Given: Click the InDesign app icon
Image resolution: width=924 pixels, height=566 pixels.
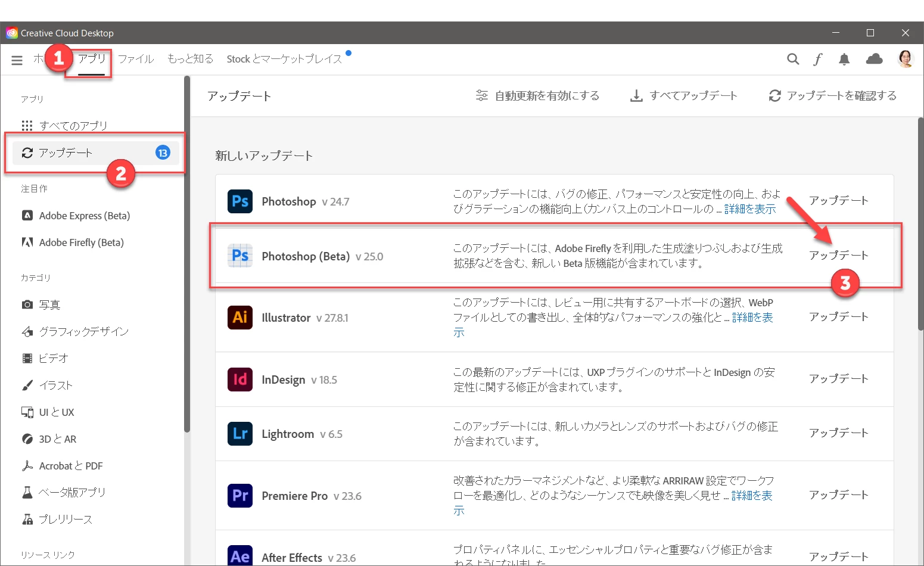Looking at the screenshot, I should coord(240,379).
